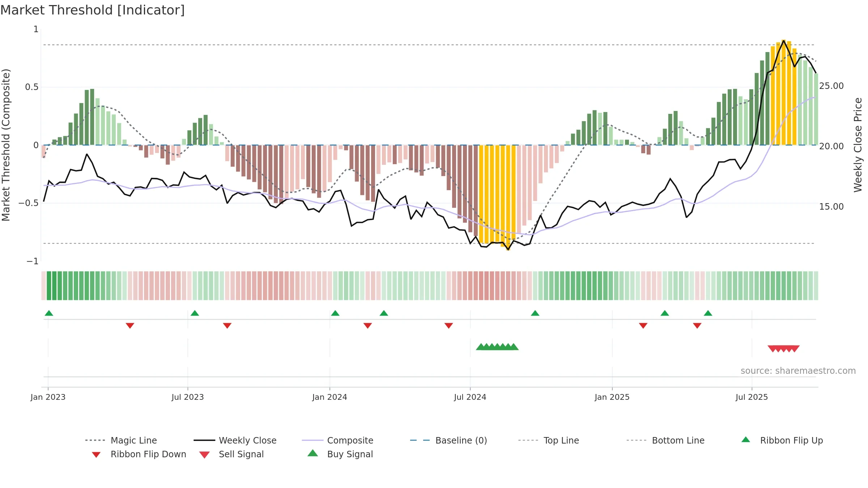Click the Ribbon Flip Up marker near March 2024
This screenshot has height=488, width=868.
tap(384, 313)
